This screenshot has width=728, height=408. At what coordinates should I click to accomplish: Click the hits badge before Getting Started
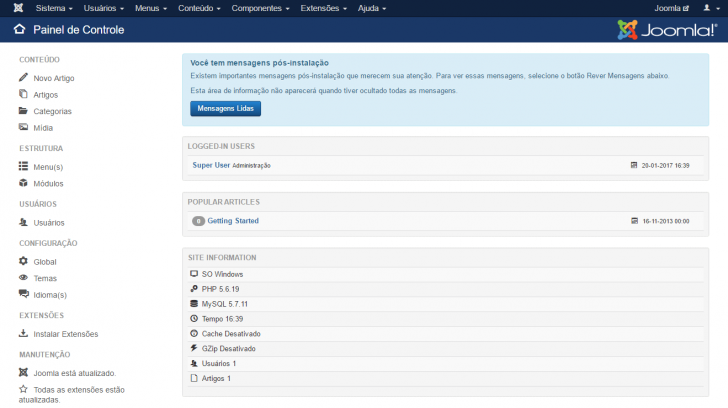point(198,221)
